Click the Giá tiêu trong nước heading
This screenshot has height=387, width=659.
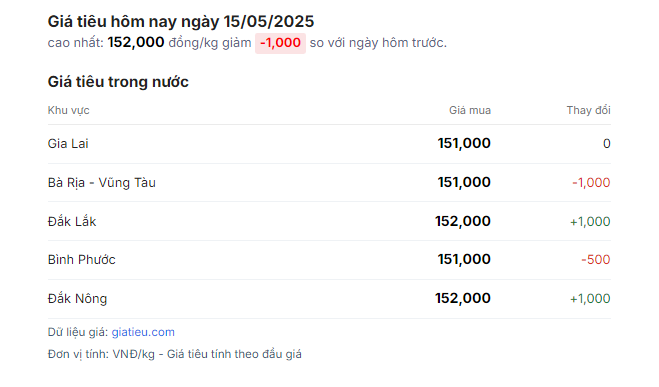pos(118,82)
